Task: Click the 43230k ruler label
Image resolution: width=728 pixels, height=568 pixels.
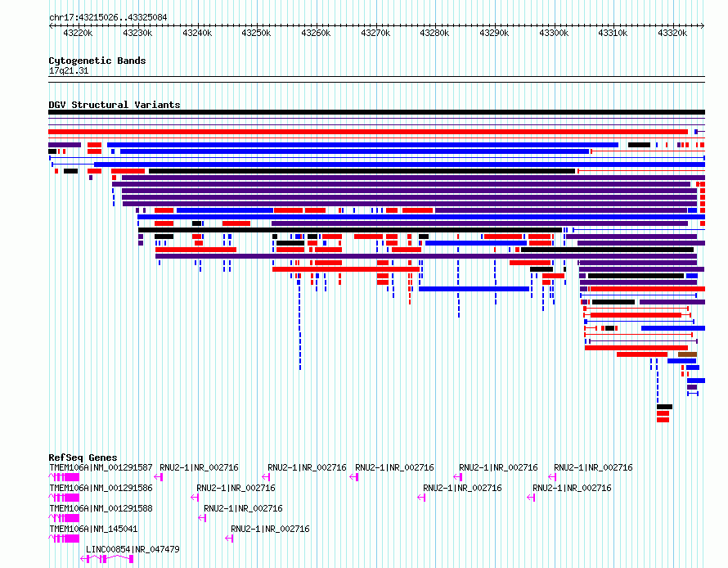Action: pos(137,33)
